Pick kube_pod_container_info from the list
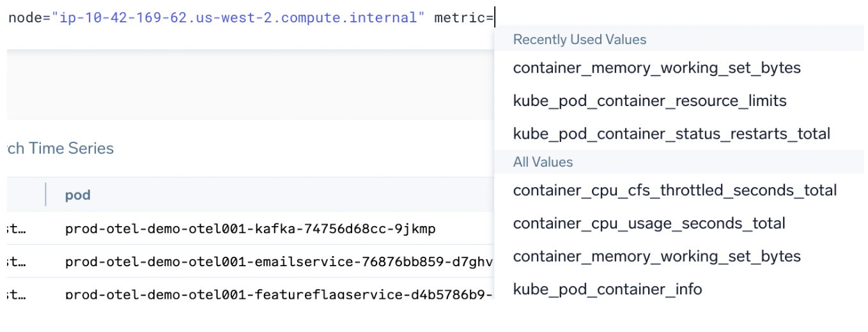The height and width of the screenshot is (332, 868). [x=607, y=289]
